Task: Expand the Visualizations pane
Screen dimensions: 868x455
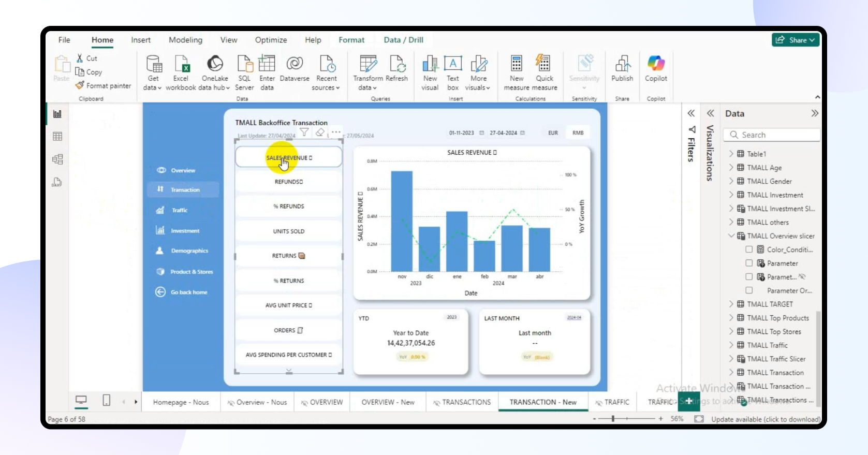Action: pyautogui.click(x=711, y=113)
